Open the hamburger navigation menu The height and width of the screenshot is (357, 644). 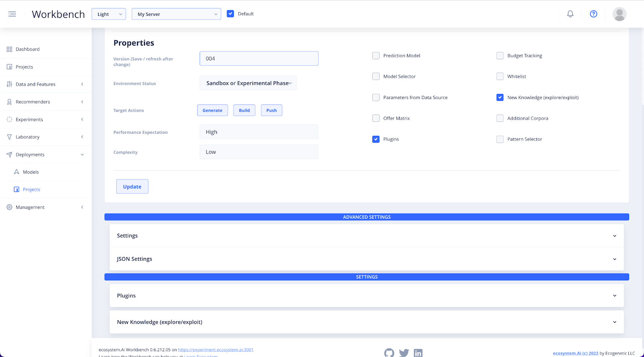(12, 14)
